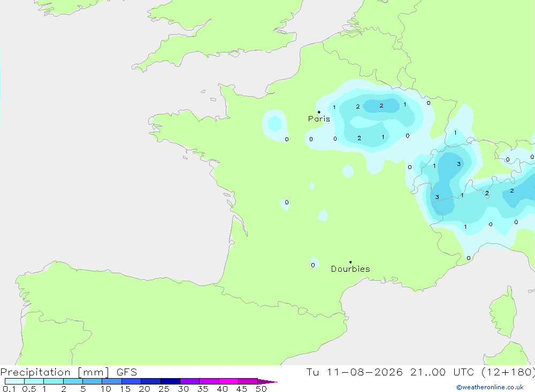
Task: Click the Paris location dot marker
Action: [x=319, y=112]
